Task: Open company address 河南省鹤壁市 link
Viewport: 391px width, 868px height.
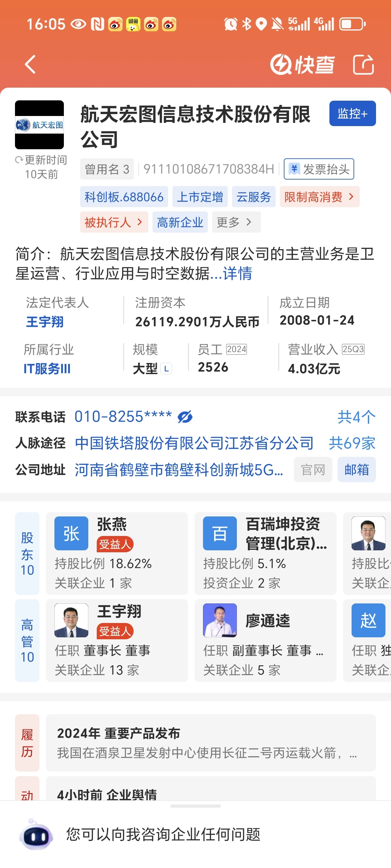Action: coord(179,470)
